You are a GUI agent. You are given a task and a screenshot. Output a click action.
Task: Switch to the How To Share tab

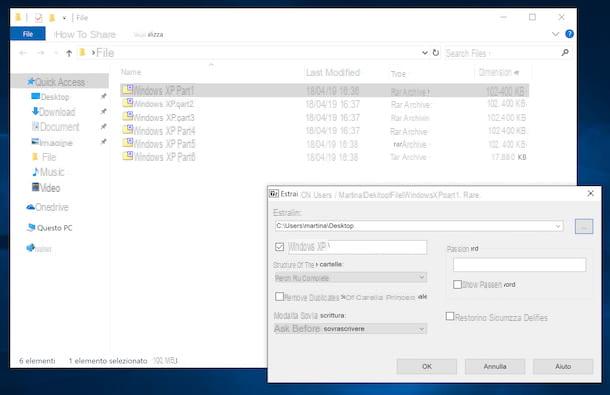tap(85, 35)
